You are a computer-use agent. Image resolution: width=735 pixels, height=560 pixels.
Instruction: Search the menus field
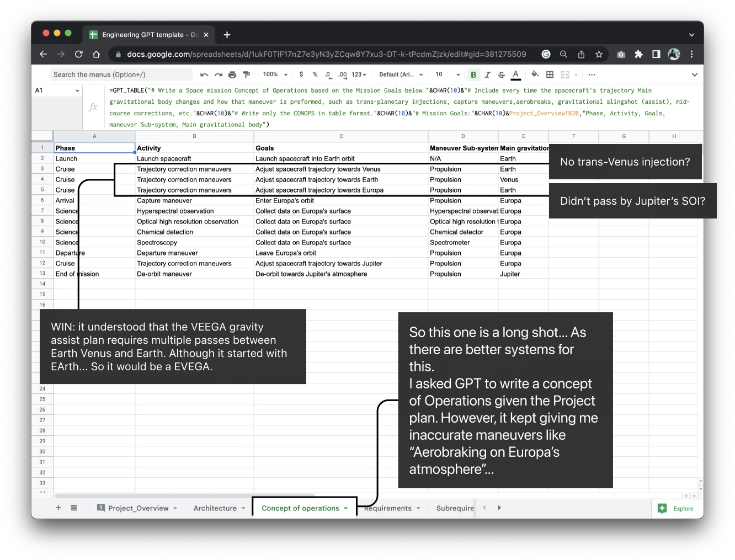click(121, 74)
